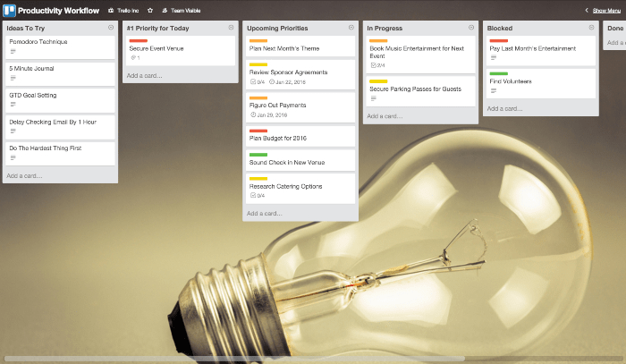Open Secure Event Venue card
626x364 pixels.
click(x=181, y=51)
